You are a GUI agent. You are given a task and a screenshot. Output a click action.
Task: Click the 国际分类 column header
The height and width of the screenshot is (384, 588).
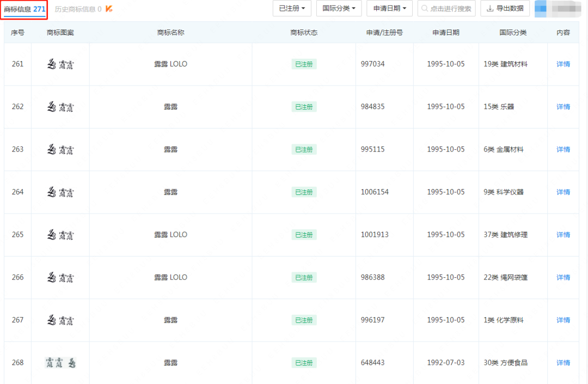(513, 33)
